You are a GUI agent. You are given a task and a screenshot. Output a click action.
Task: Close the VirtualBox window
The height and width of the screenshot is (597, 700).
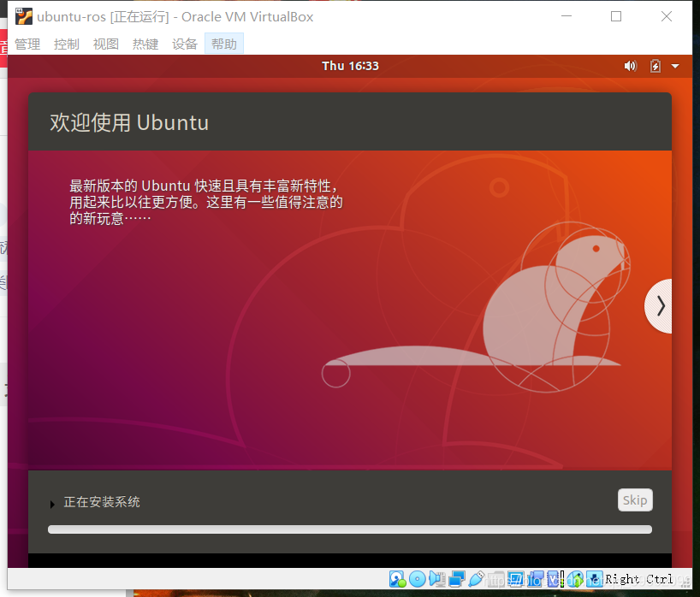coord(666,16)
